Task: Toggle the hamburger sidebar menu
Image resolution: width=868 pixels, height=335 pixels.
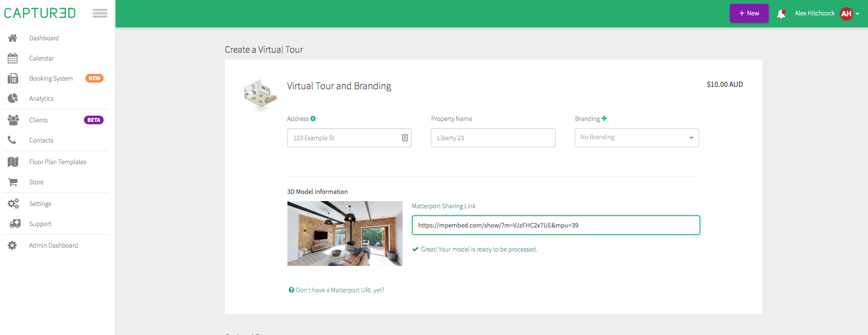Action: [x=100, y=13]
